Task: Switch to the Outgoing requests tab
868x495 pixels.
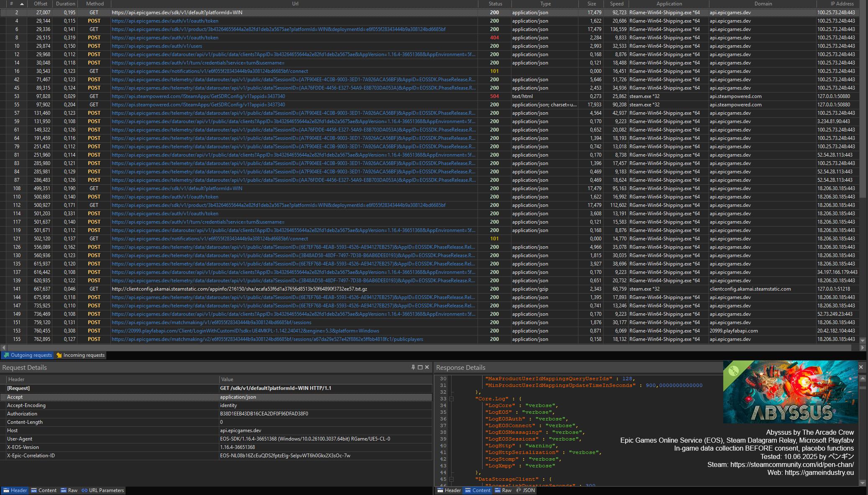Action: (x=28, y=355)
